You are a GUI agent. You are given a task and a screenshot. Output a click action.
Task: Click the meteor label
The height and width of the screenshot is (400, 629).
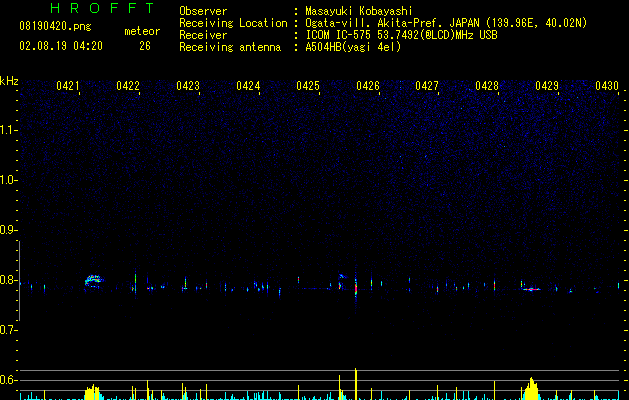142,31
